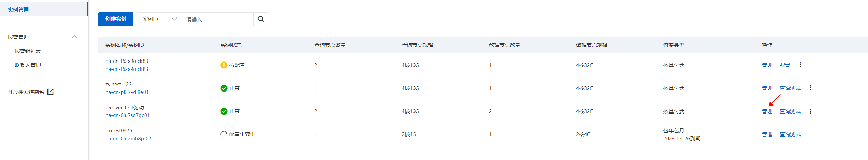
Task: Open the 实例ID search type dropdown
Action: pyautogui.click(x=159, y=19)
